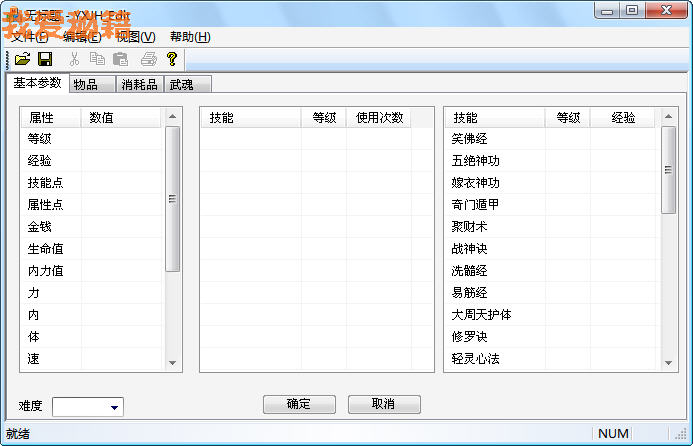Screen dimensions: 693x446
Task: Click the Open file toolbar icon
Action: pos(22,60)
